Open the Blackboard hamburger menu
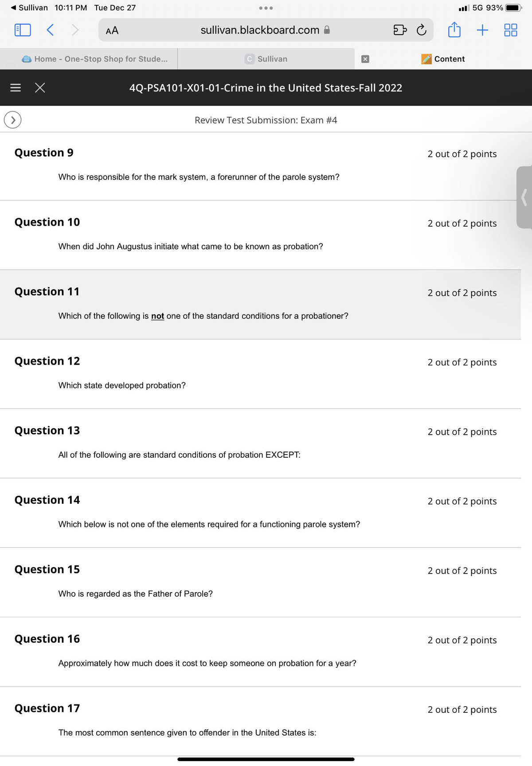 tap(16, 88)
